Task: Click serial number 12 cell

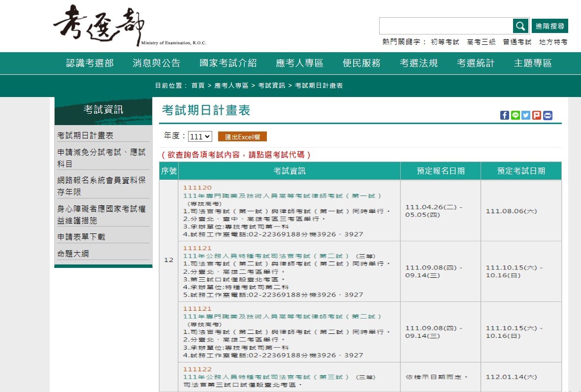Action: click(x=168, y=260)
